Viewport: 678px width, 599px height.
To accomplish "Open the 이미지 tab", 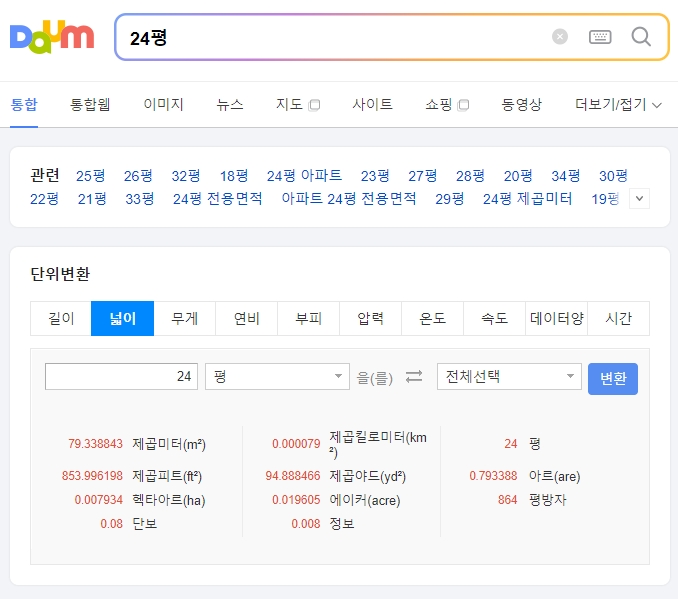I will 163,105.
